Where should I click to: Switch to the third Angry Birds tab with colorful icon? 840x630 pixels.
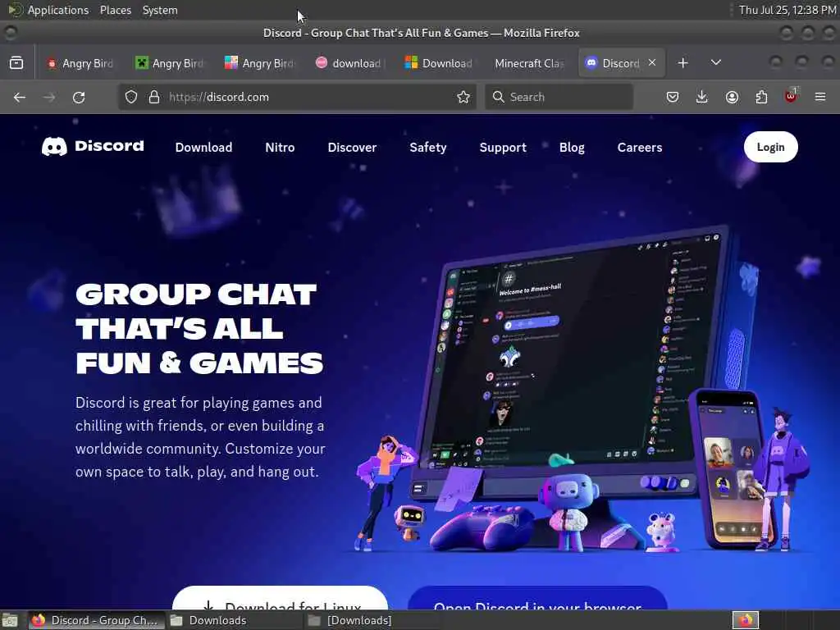(260, 63)
